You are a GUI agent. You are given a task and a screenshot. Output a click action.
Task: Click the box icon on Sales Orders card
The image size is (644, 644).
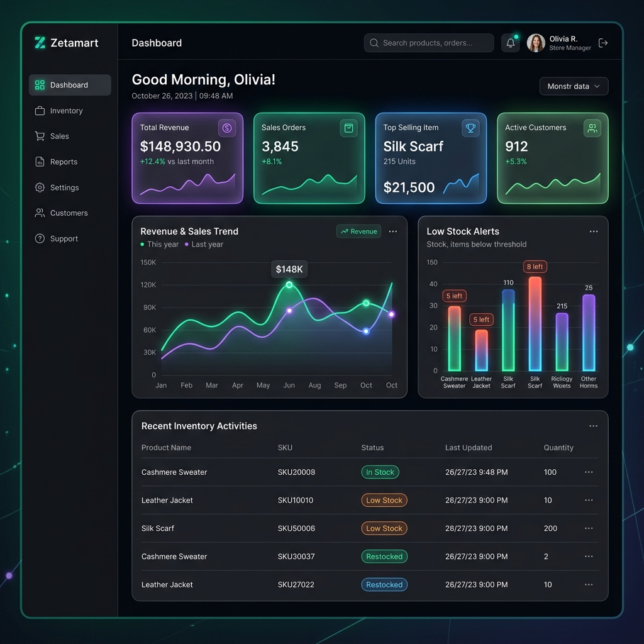click(x=348, y=128)
